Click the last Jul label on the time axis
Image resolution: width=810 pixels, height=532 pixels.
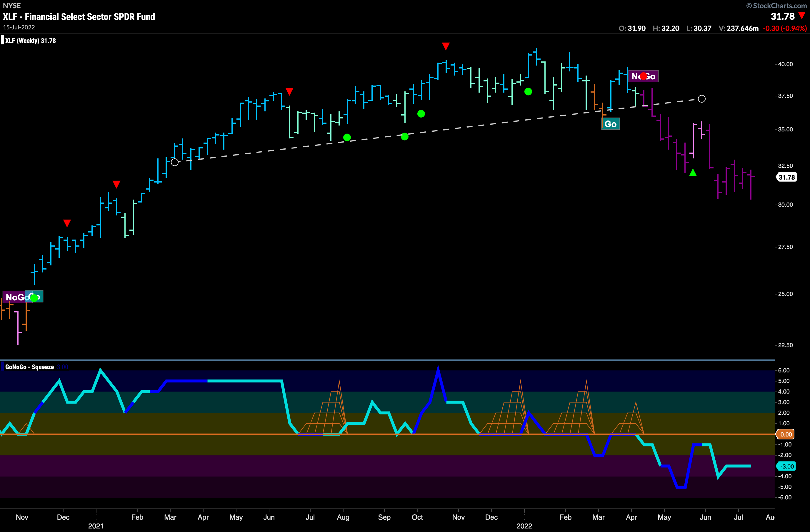(x=738, y=517)
